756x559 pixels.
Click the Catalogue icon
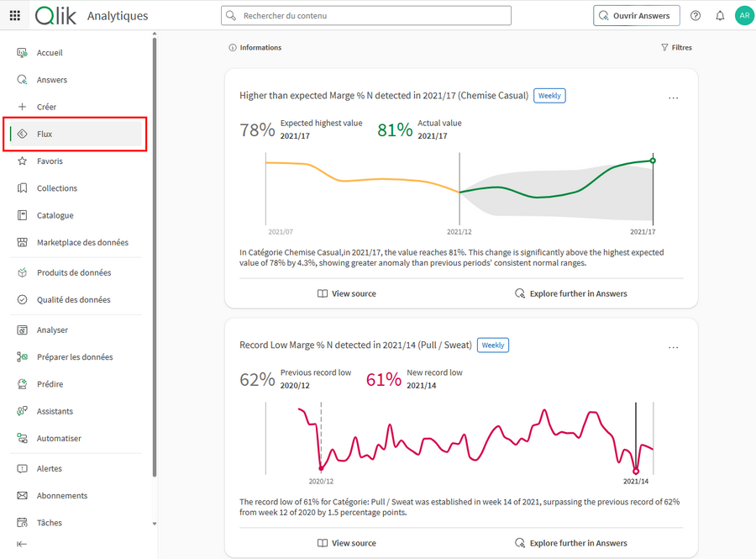pos(22,215)
